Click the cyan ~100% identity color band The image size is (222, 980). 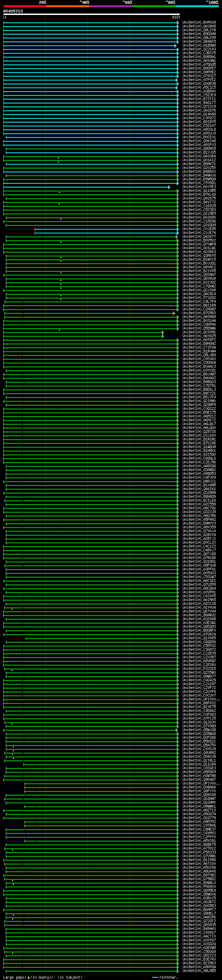[x=197, y=7]
